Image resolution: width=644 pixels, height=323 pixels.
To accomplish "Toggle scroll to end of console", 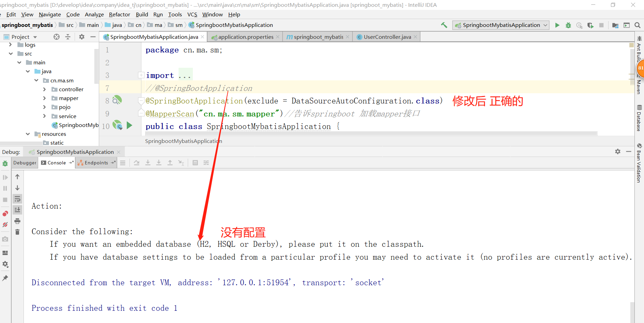I will click(17, 210).
